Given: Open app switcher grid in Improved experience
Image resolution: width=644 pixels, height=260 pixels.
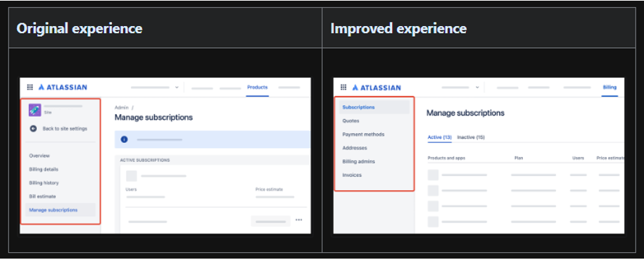Looking at the screenshot, I should pyautogui.click(x=343, y=87).
